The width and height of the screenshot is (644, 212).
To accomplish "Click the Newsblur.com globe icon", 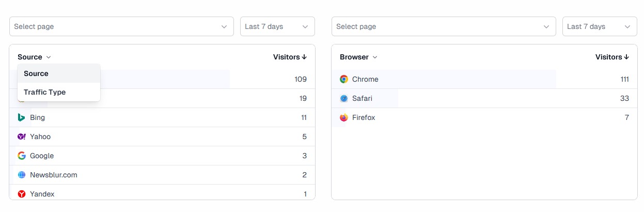I will pos(22,175).
